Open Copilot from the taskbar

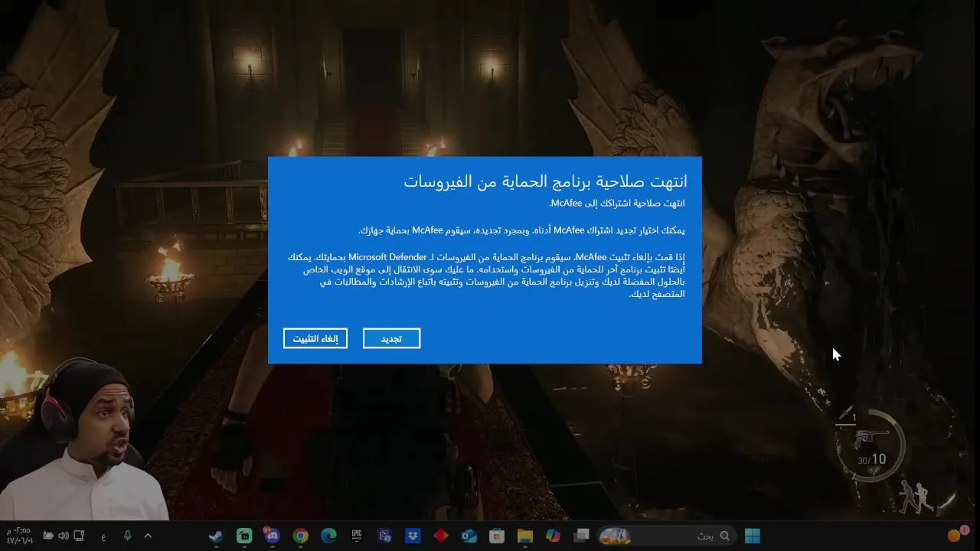pos(553,536)
